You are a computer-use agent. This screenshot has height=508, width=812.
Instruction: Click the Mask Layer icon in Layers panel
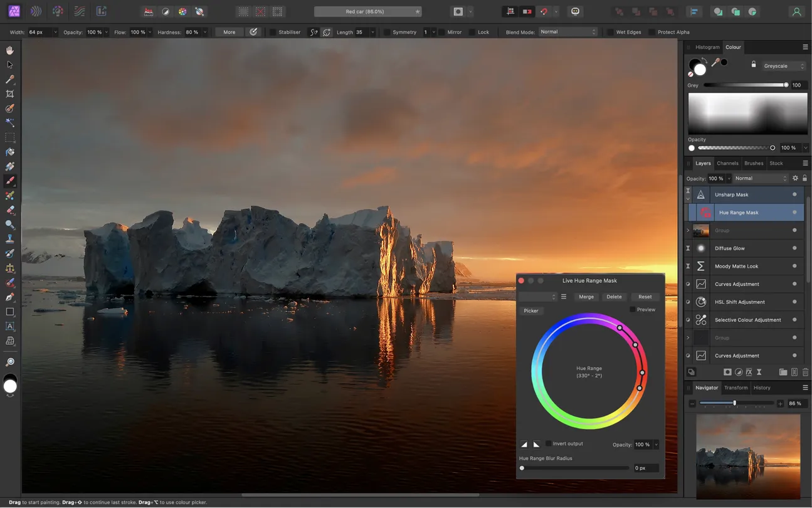tap(727, 372)
